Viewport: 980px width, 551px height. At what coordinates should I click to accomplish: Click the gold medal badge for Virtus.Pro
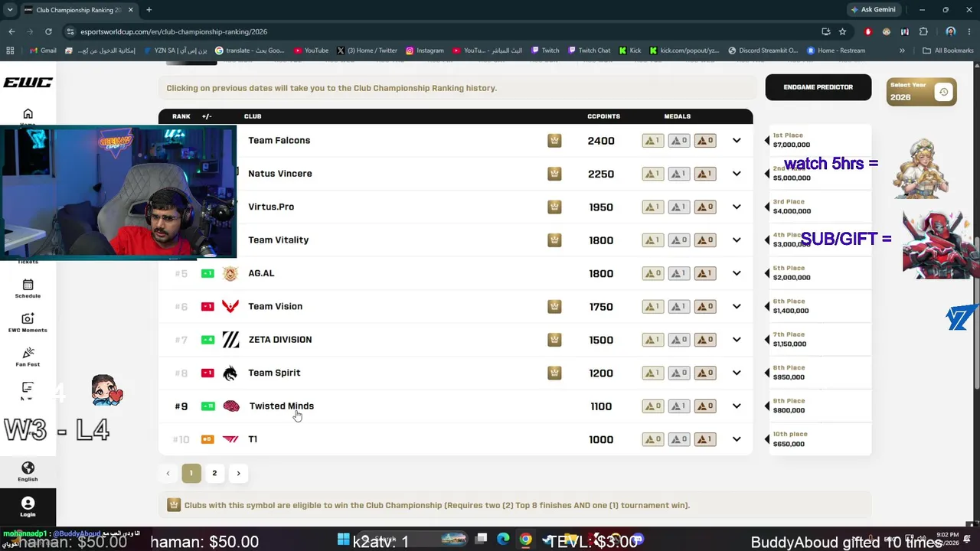(652, 207)
